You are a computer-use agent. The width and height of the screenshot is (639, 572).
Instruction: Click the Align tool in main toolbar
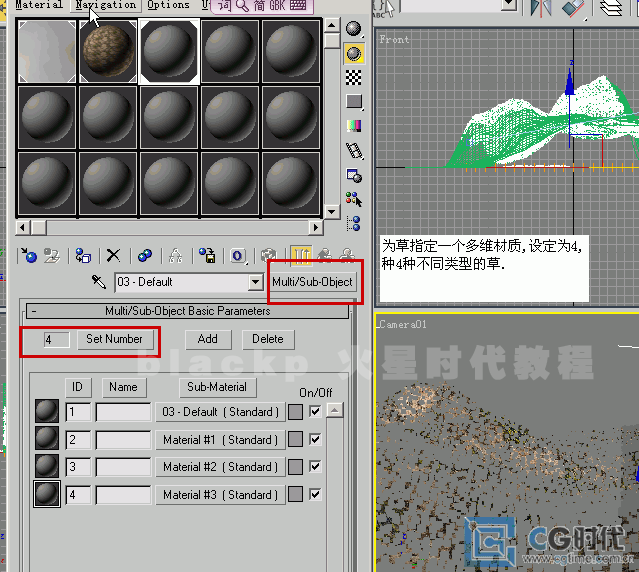[573, 8]
